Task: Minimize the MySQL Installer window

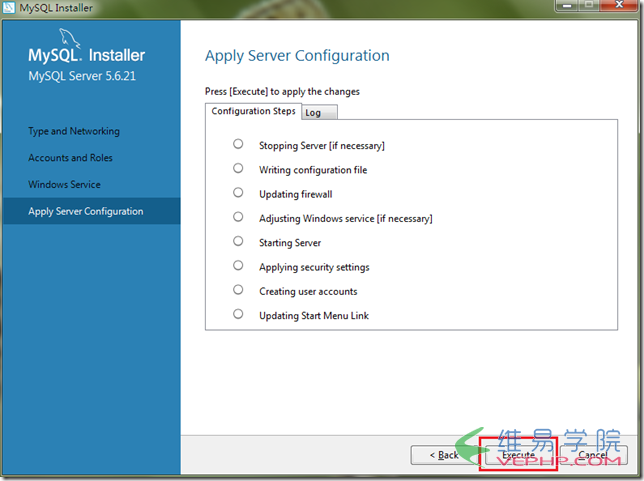Action: 567,5
